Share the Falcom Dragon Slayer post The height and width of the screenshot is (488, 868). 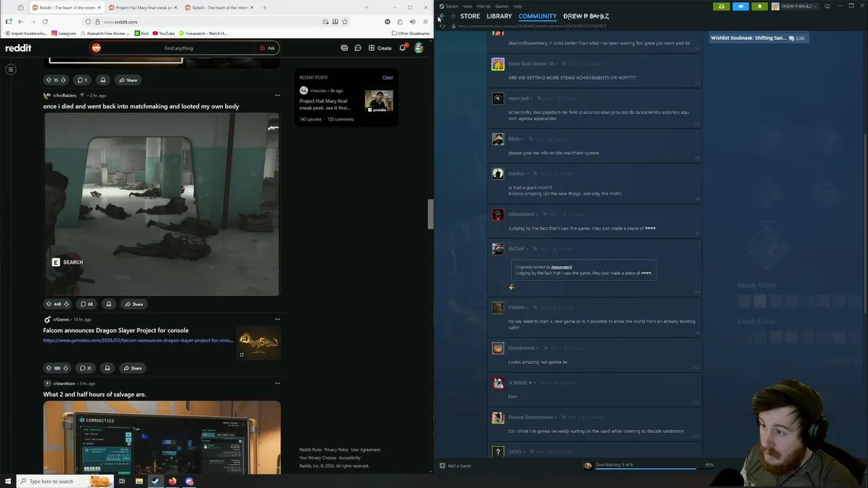pos(132,368)
